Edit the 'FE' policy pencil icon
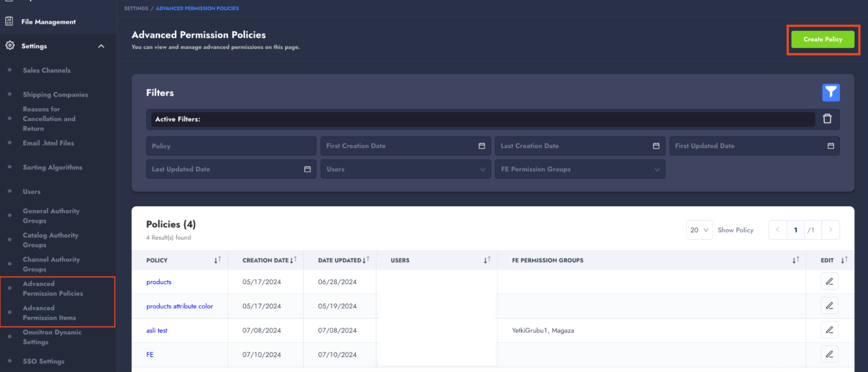Viewport: 868px width, 372px height. pos(829,354)
